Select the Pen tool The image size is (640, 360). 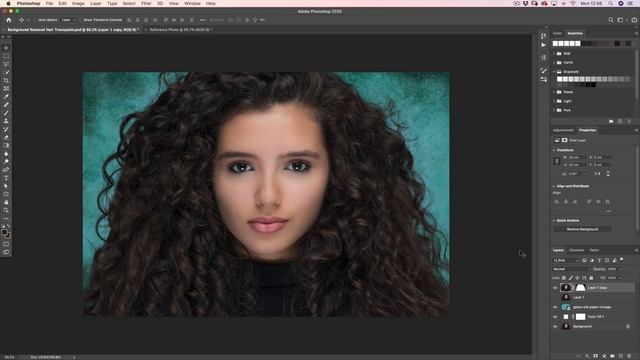coord(6,170)
